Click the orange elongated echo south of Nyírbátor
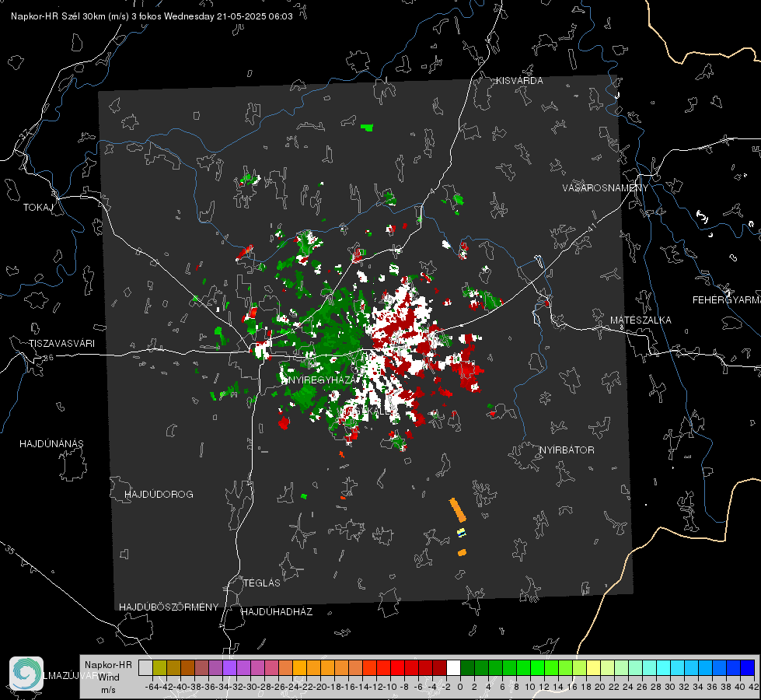Screen dimensions: 761x700 click(x=457, y=510)
